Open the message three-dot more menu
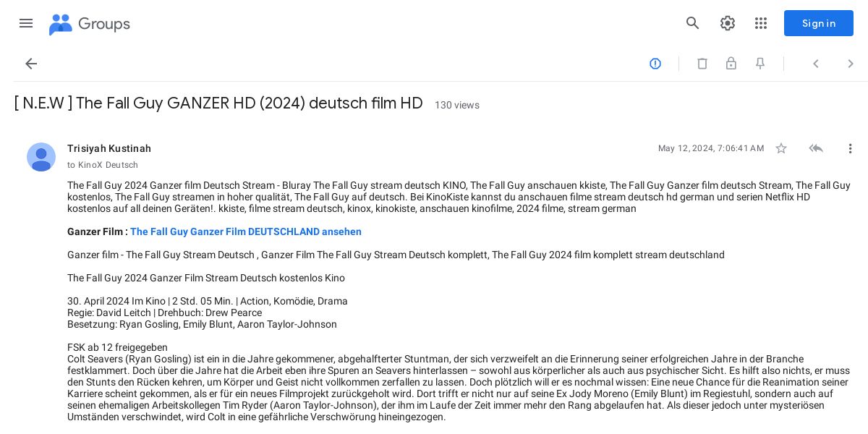Viewport: 868px width, 434px height. point(851,148)
